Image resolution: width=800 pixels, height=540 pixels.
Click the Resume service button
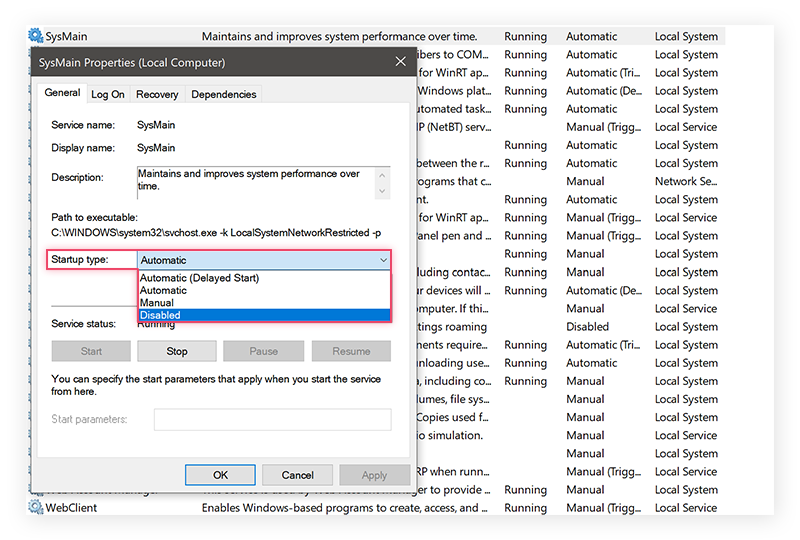(x=351, y=351)
